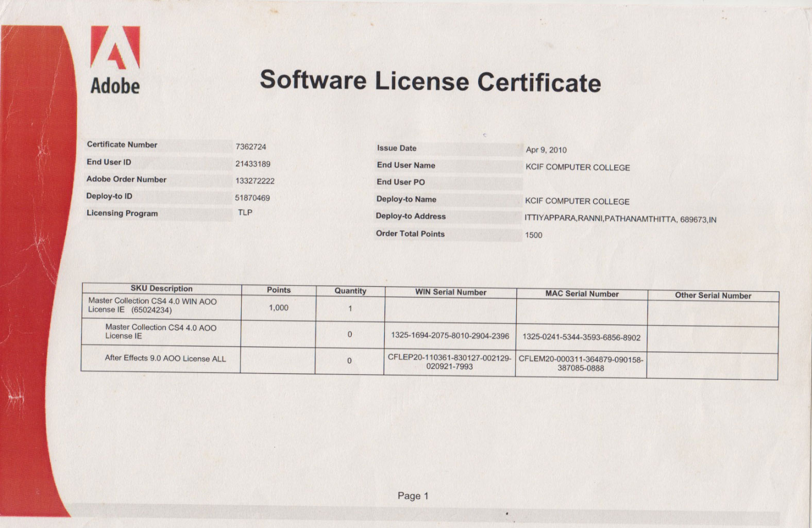This screenshot has width=812, height=528.
Task: Select the End User ID value 21433189
Action: pos(253,164)
